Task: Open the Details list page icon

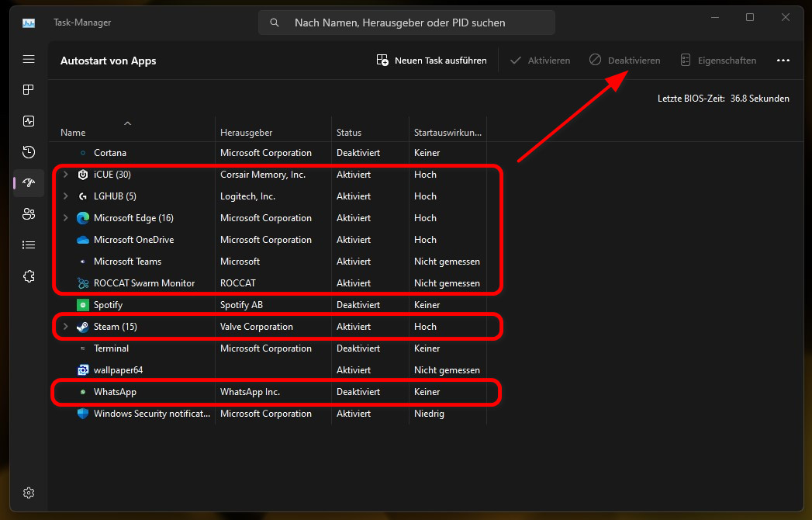Action: click(x=29, y=244)
